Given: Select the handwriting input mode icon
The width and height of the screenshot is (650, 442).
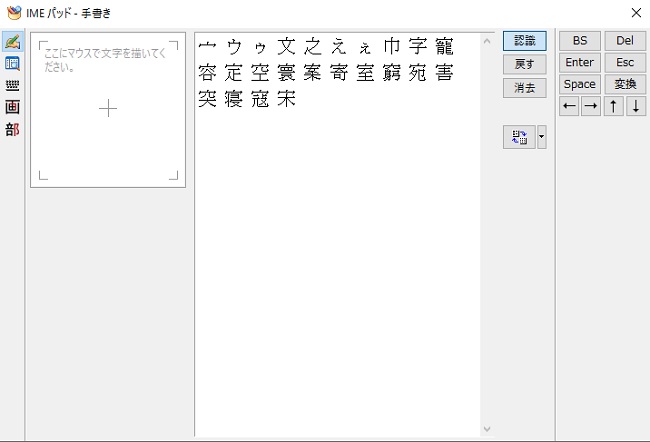Looking at the screenshot, I should point(12,42).
